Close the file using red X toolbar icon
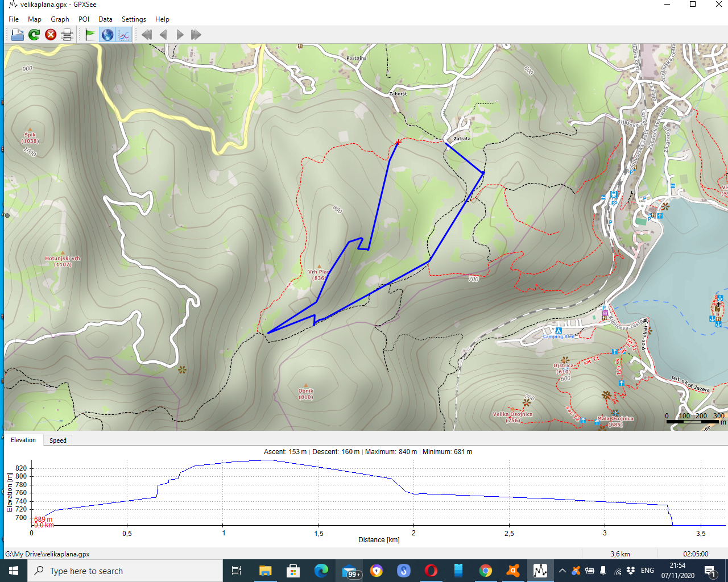 [x=51, y=35]
